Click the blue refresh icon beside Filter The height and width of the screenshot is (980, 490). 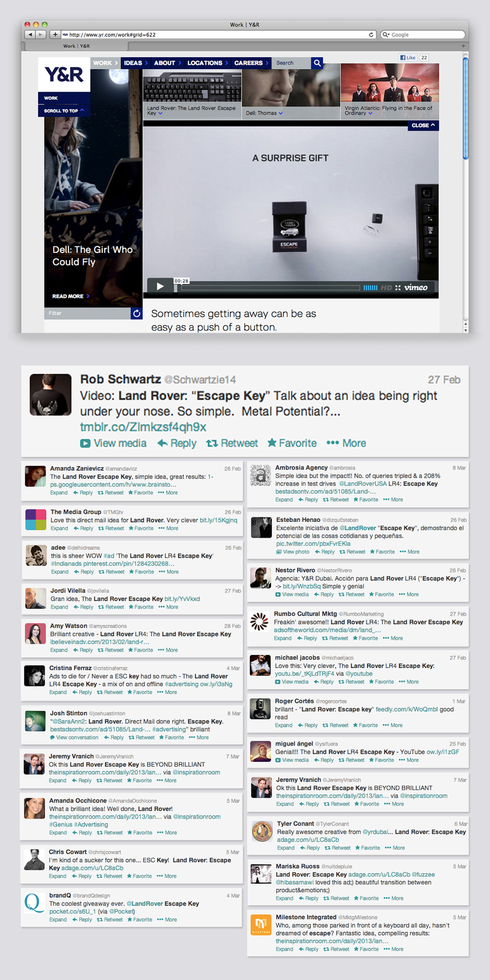[137, 313]
